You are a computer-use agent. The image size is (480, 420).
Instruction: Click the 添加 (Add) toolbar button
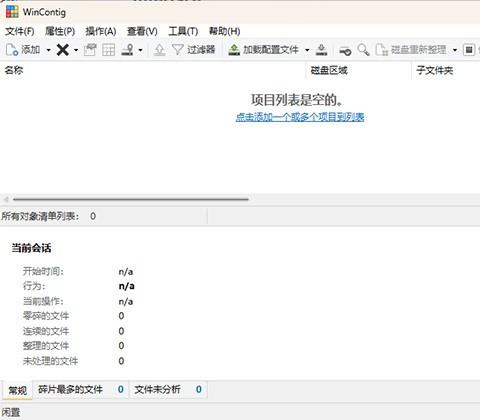(x=23, y=50)
